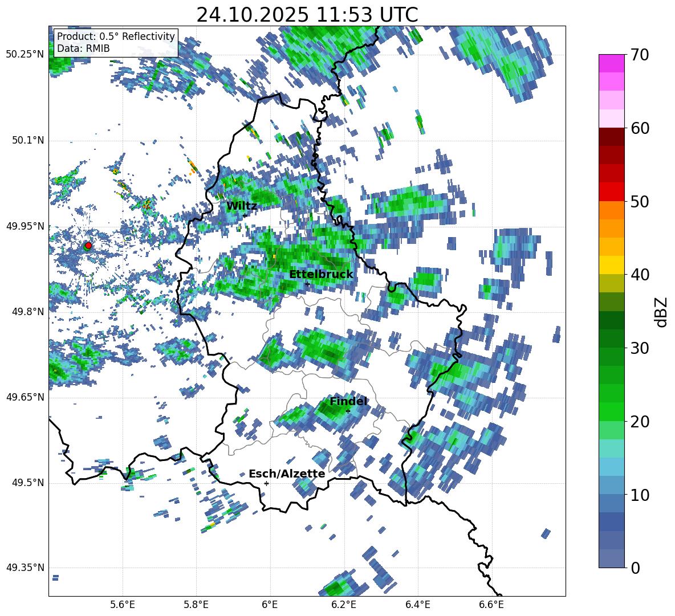Screen dimensions: 675x616
Task: Click the 6°E longitude label
Action: click(270, 605)
